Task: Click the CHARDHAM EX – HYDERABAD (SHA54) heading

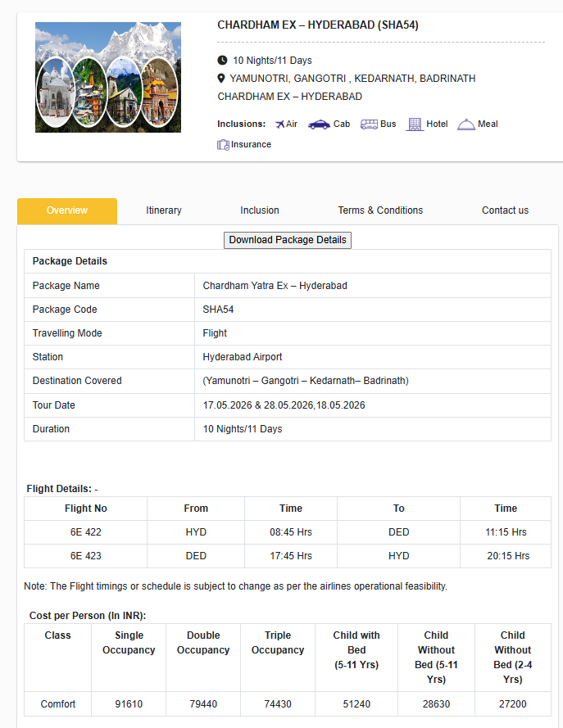Action: click(318, 25)
